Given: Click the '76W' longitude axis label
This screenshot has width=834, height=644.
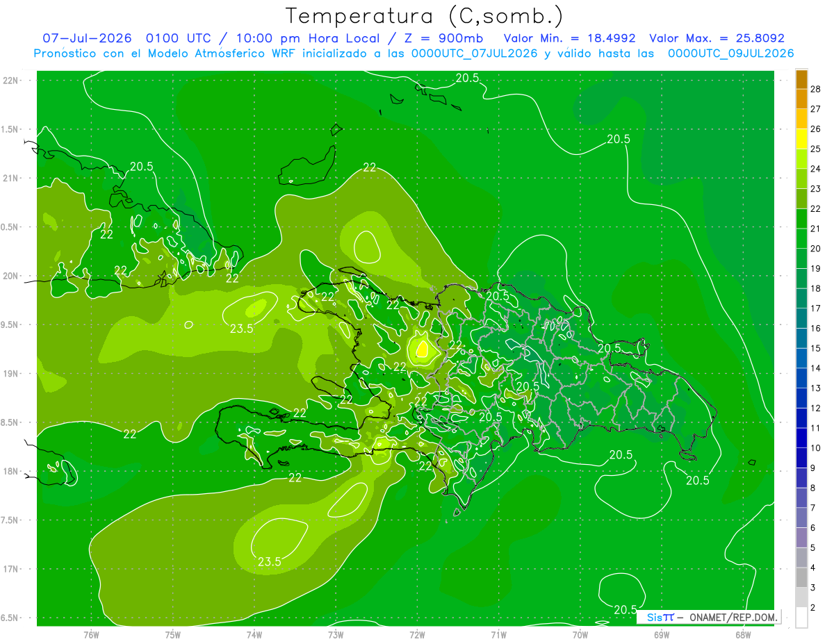Looking at the screenshot, I should (91, 635).
